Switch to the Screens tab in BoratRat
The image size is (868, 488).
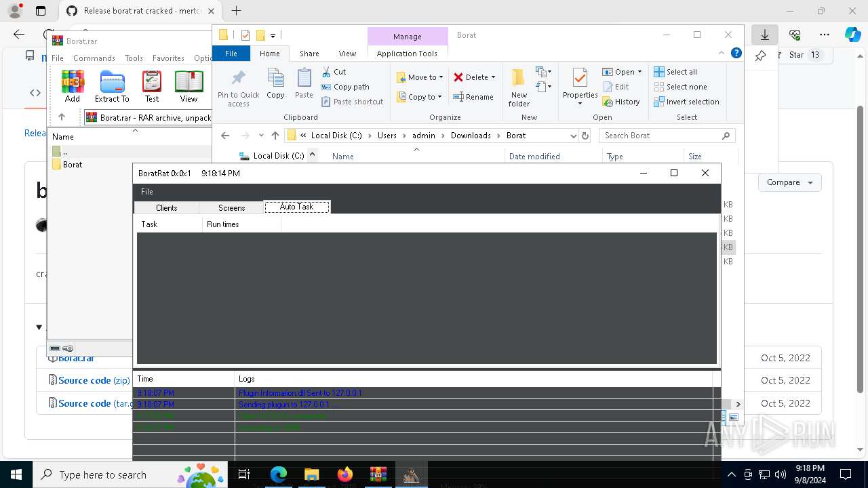231,208
